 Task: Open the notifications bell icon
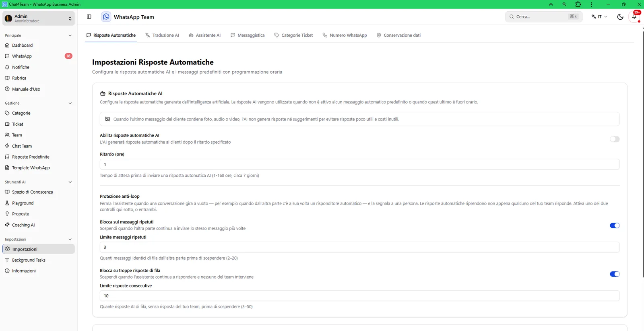click(x=634, y=17)
